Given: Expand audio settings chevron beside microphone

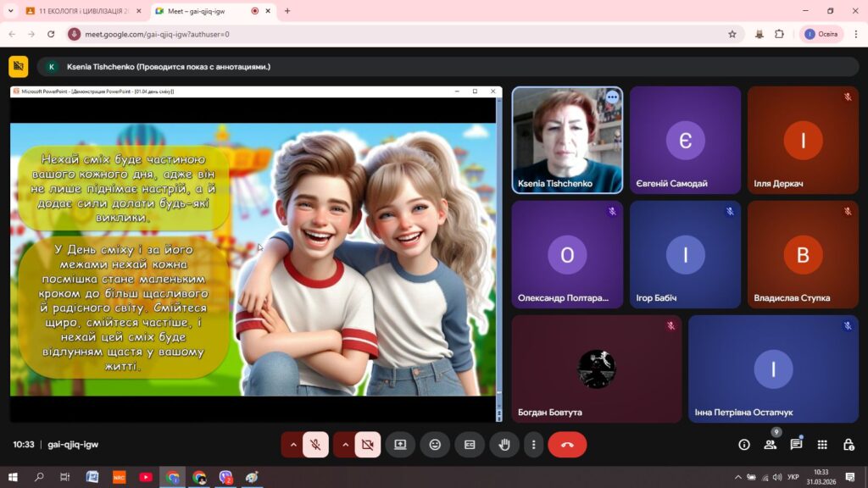Looking at the screenshot, I should [x=292, y=445].
